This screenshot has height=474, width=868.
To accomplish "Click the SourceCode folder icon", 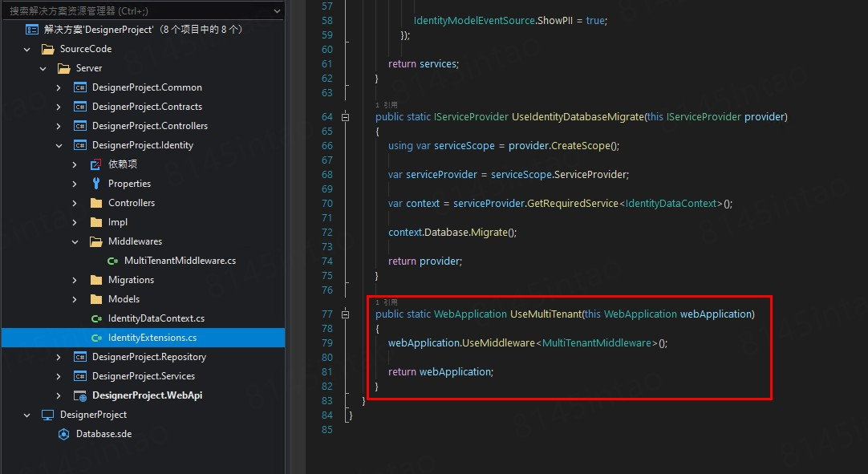I will pos(48,49).
